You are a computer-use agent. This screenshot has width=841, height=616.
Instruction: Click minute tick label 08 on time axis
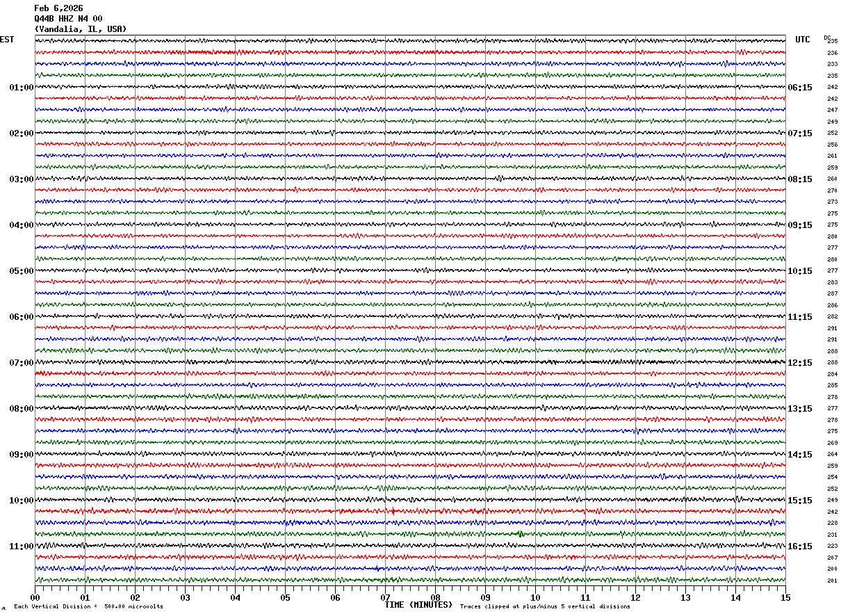click(435, 597)
